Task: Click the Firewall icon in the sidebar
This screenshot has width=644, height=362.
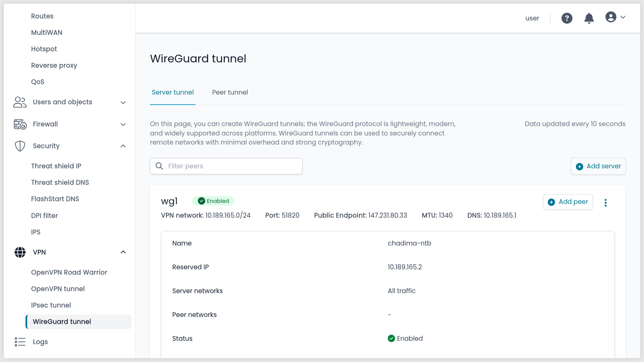Action: tap(20, 124)
